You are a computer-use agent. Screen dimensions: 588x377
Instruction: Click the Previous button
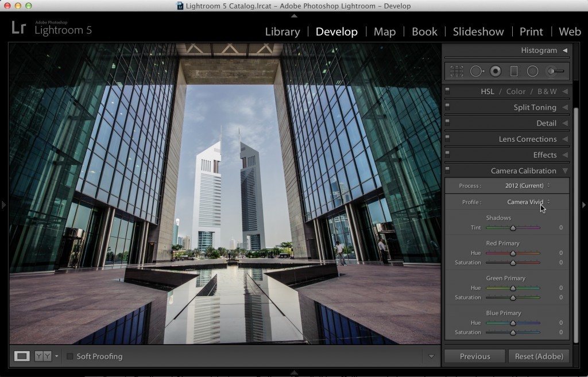(475, 356)
